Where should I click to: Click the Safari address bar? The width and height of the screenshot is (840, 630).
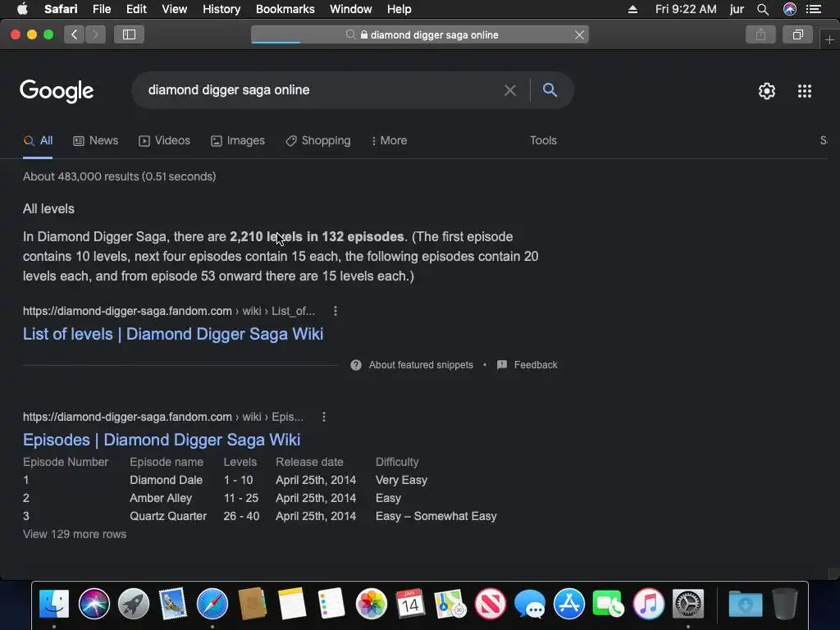[419, 34]
